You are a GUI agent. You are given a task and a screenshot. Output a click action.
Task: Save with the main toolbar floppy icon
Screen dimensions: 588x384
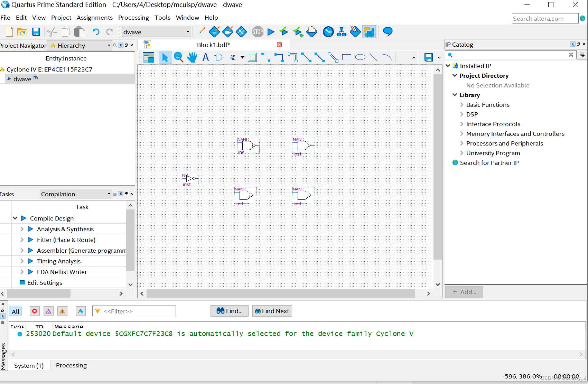(36, 32)
